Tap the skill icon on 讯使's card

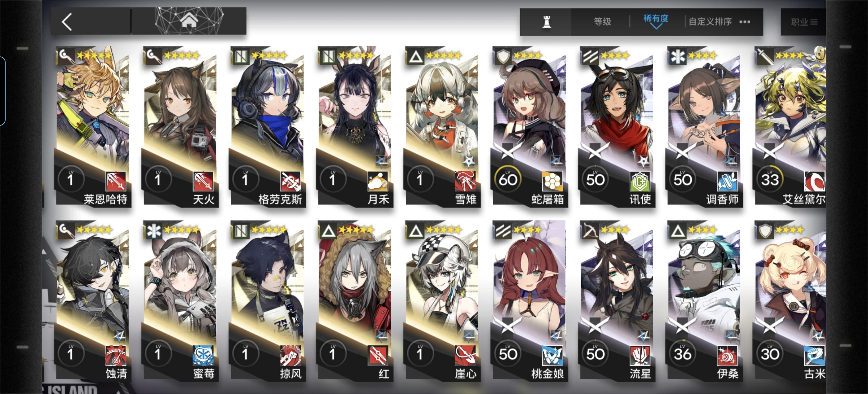click(640, 181)
